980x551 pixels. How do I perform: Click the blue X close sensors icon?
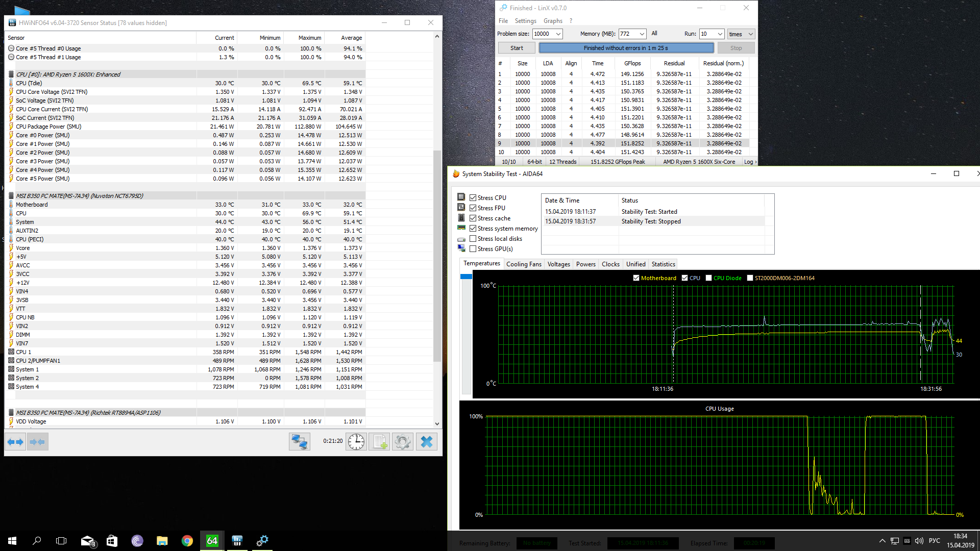(427, 442)
